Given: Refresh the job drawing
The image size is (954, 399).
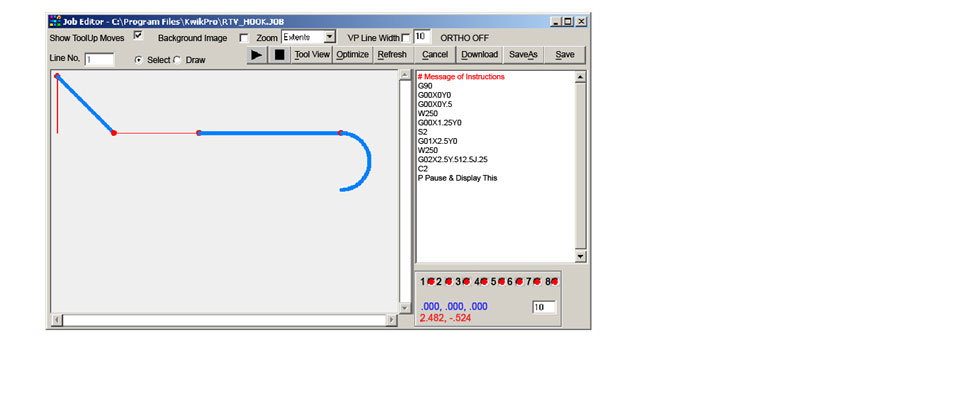Looking at the screenshot, I should pos(392,55).
